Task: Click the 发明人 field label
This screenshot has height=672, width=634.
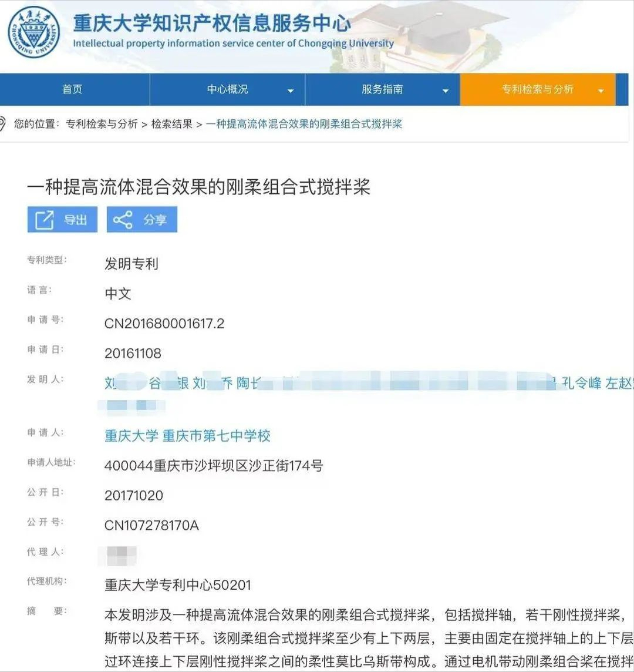Action: click(x=45, y=379)
